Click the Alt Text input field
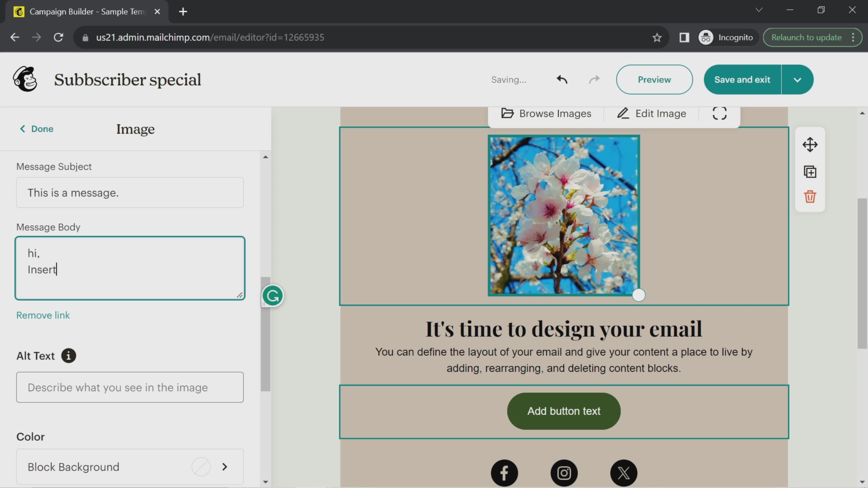The width and height of the screenshot is (868, 488). pos(130,387)
